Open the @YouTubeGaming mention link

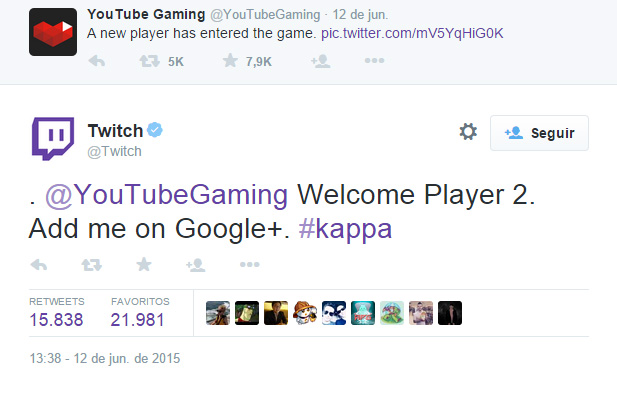(x=166, y=195)
